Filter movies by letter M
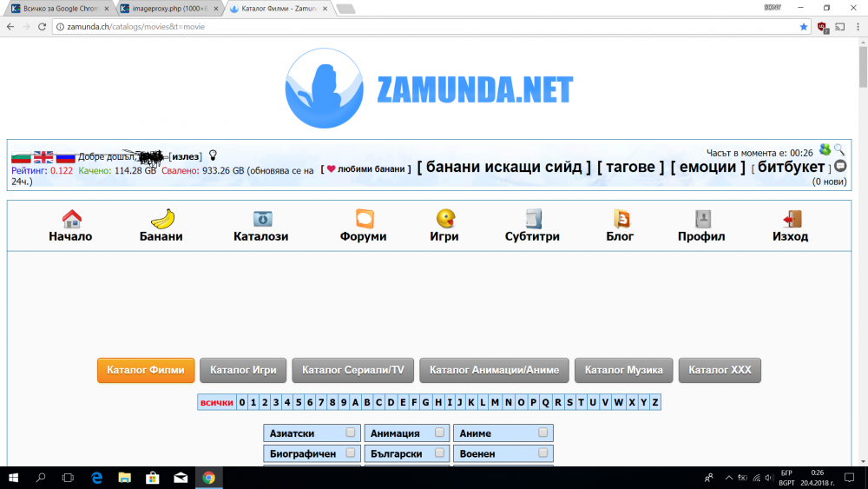The image size is (868, 489). point(495,402)
